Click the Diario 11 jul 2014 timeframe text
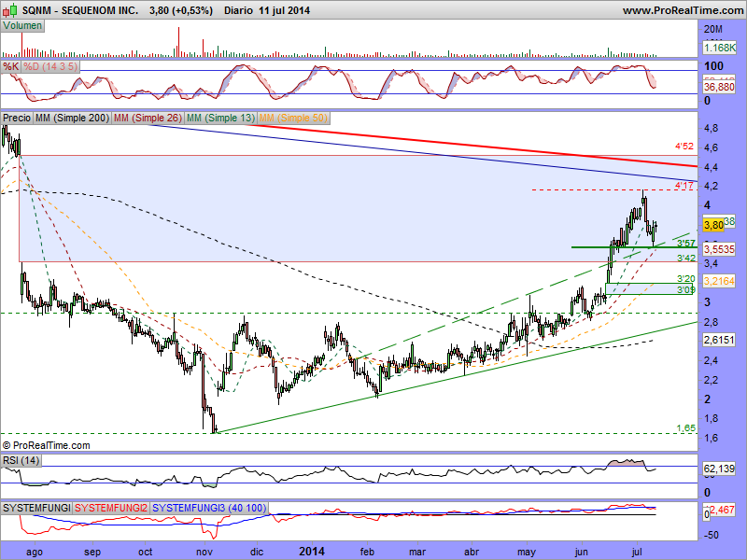 pos(267,10)
